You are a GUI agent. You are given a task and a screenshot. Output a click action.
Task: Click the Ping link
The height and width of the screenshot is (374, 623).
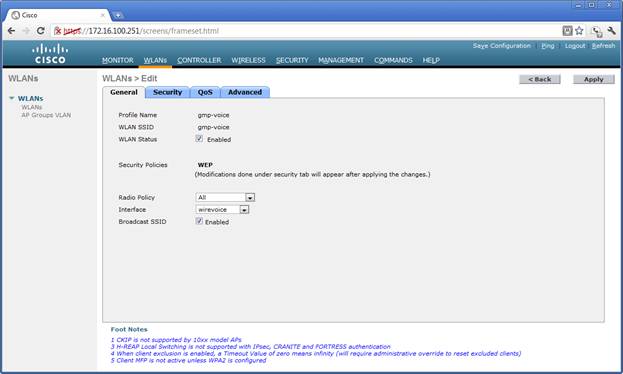[x=548, y=46]
